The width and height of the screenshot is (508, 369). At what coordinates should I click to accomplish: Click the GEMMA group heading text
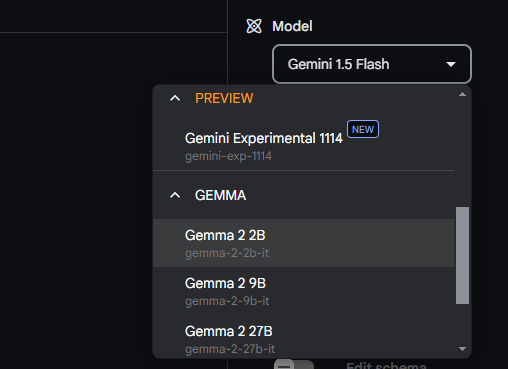tap(220, 195)
